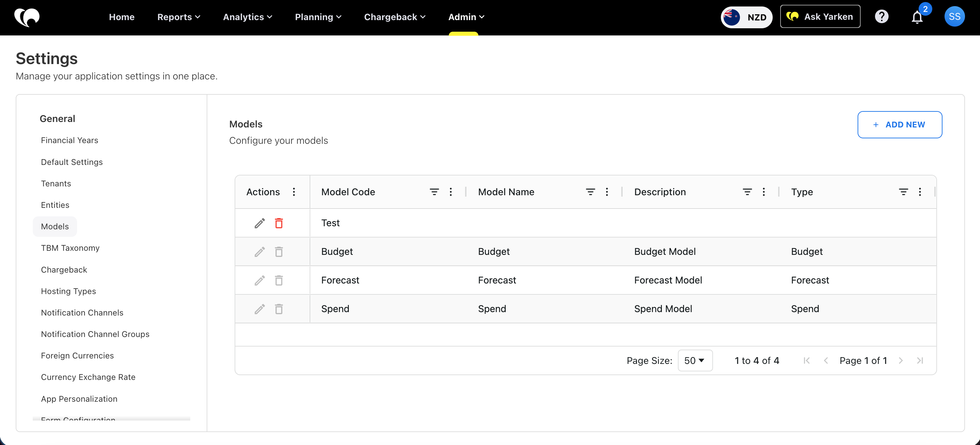The image size is (980, 445).
Task: Click the Ask Yarken button
Action: pos(820,17)
